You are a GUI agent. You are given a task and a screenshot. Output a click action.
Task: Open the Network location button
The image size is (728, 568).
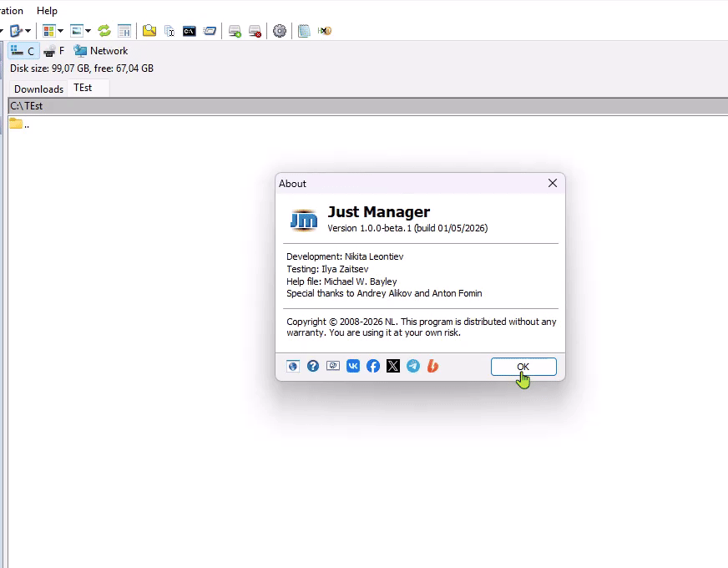click(x=101, y=51)
